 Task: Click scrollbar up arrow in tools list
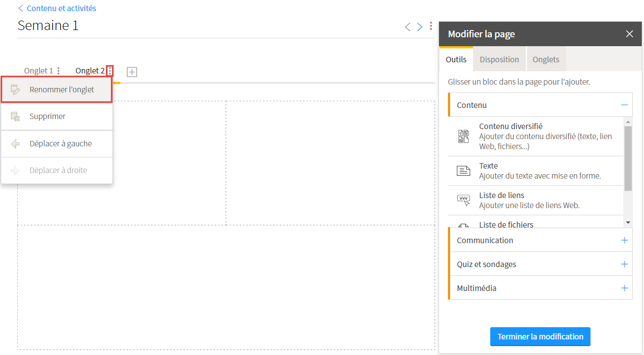point(628,122)
